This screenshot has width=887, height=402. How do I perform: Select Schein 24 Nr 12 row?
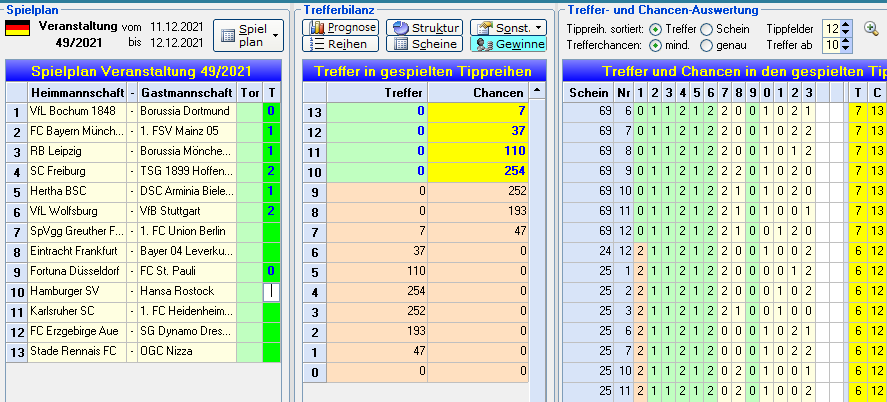725,250
